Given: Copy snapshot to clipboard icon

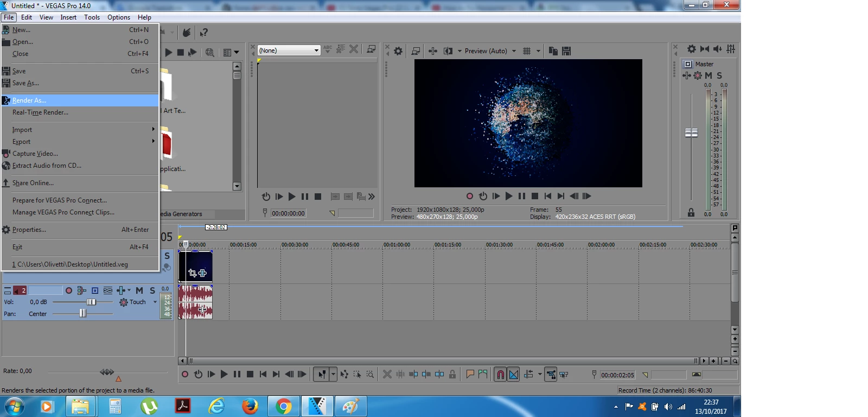Looking at the screenshot, I should pyautogui.click(x=553, y=51).
